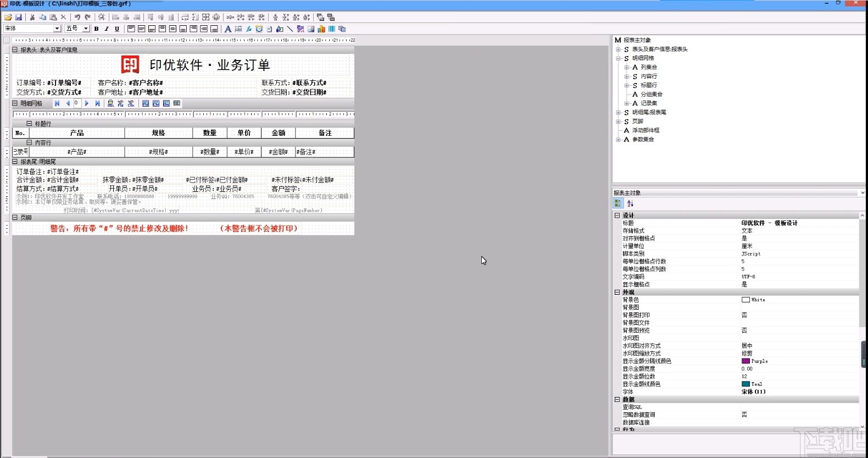
Task: Select the 浮动部件框 node in the tree
Action: [646, 130]
